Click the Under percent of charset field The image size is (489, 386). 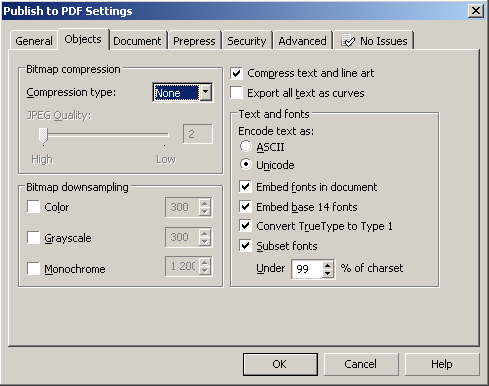point(307,269)
